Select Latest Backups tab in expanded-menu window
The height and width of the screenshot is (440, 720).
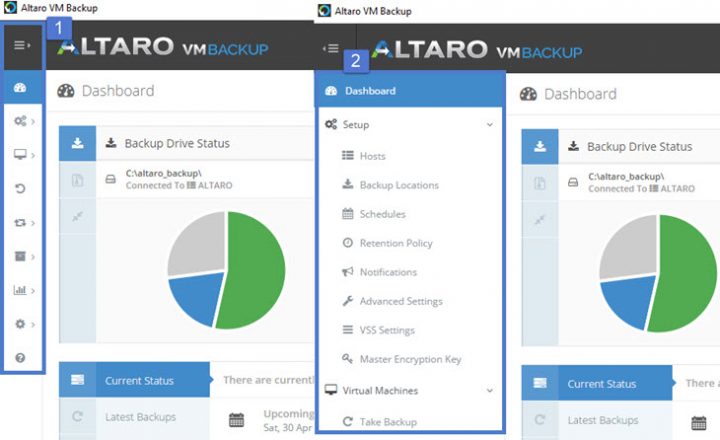click(x=597, y=420)
